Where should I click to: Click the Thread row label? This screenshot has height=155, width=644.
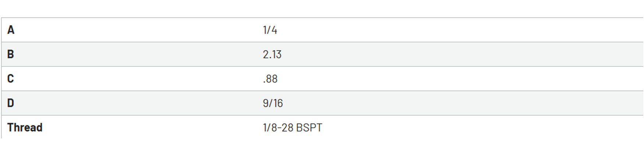click(25, 127)
